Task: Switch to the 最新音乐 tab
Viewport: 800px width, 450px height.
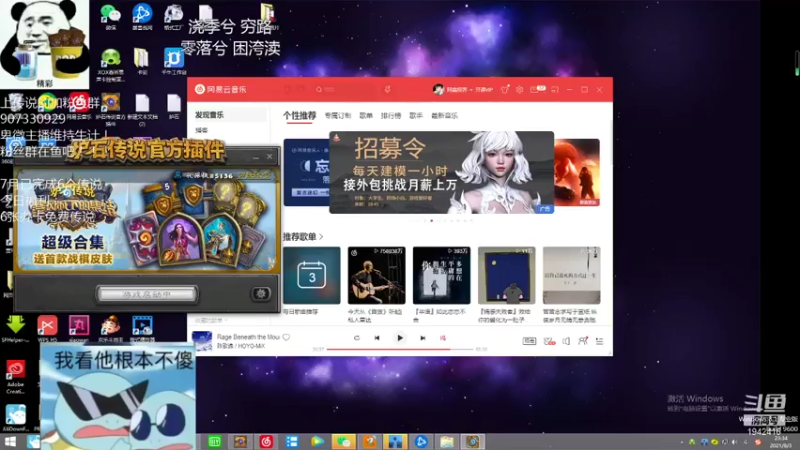Action: tap(444, 116)
